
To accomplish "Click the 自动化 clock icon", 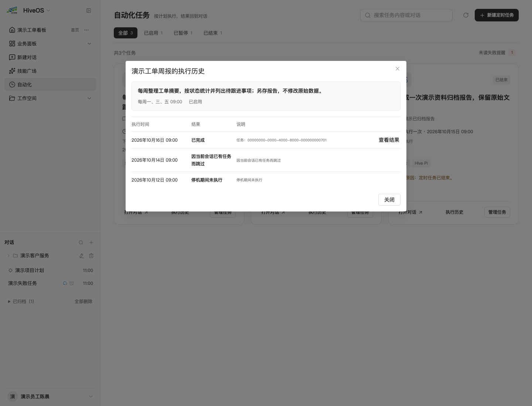I will click(x=12, y=85).
